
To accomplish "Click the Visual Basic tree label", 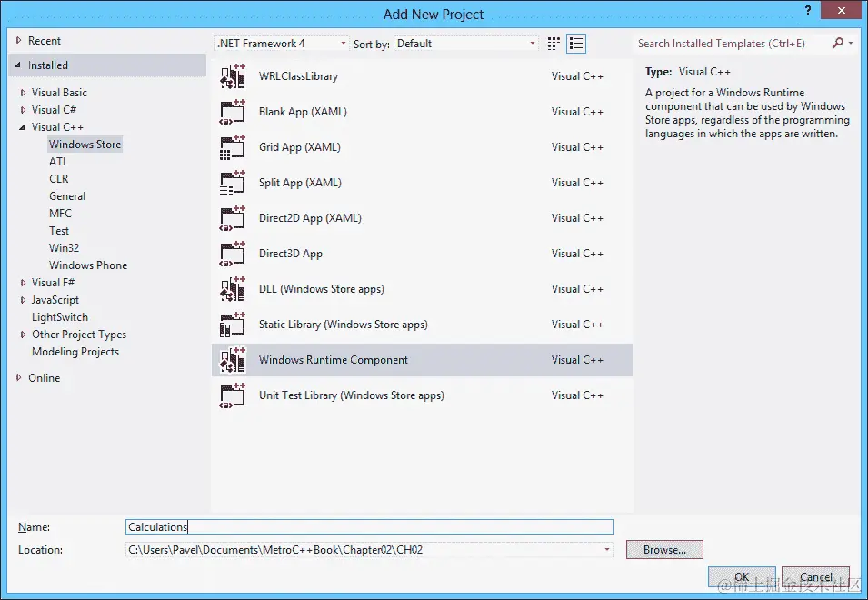I will point(59,93).
